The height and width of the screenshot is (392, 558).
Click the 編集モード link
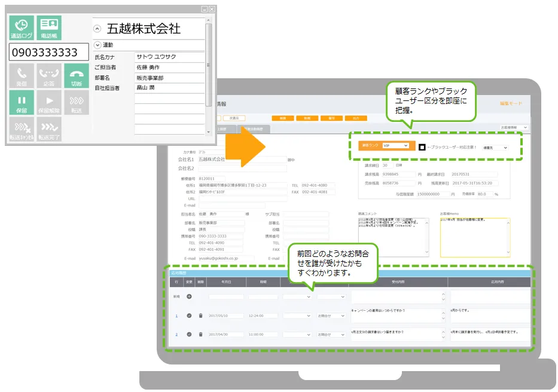[x=511, y=103]
